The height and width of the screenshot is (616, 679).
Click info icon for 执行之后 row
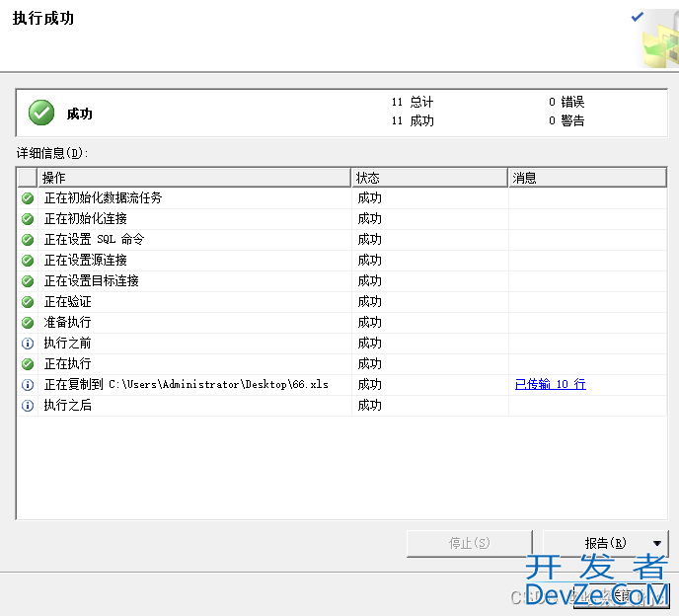[28, 406]
